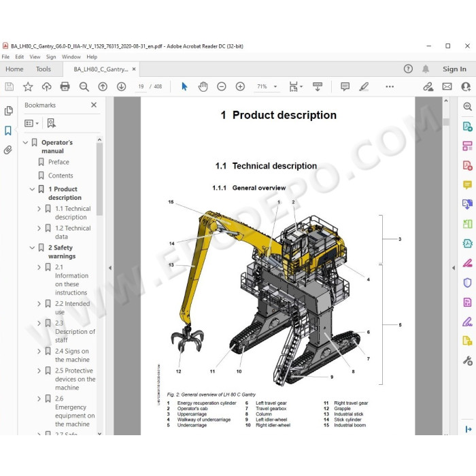Open the Window menu
The image size is (476, 476).
tap(71, 56)
